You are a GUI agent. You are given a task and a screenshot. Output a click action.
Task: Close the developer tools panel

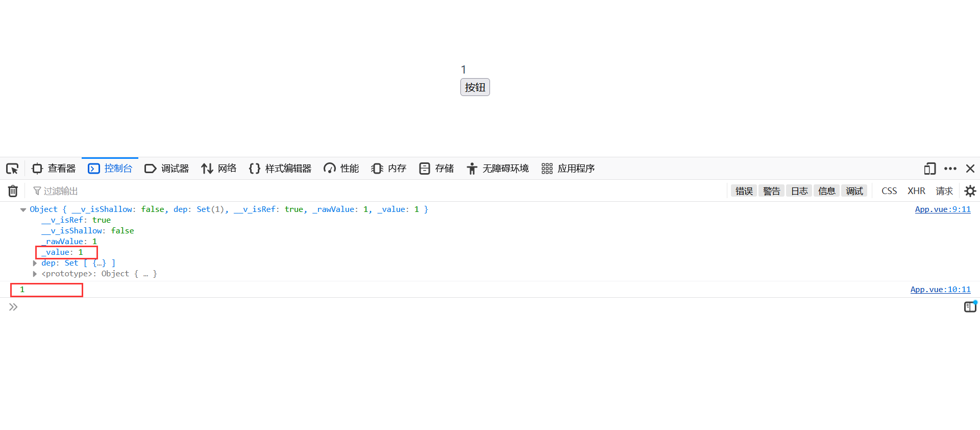coord(970,169)
